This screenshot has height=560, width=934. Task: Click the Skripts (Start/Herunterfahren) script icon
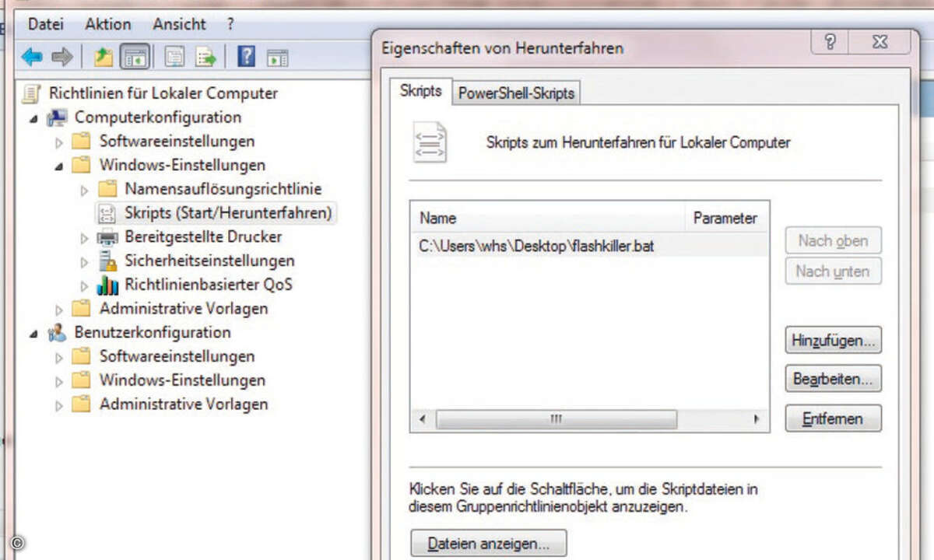105,213
